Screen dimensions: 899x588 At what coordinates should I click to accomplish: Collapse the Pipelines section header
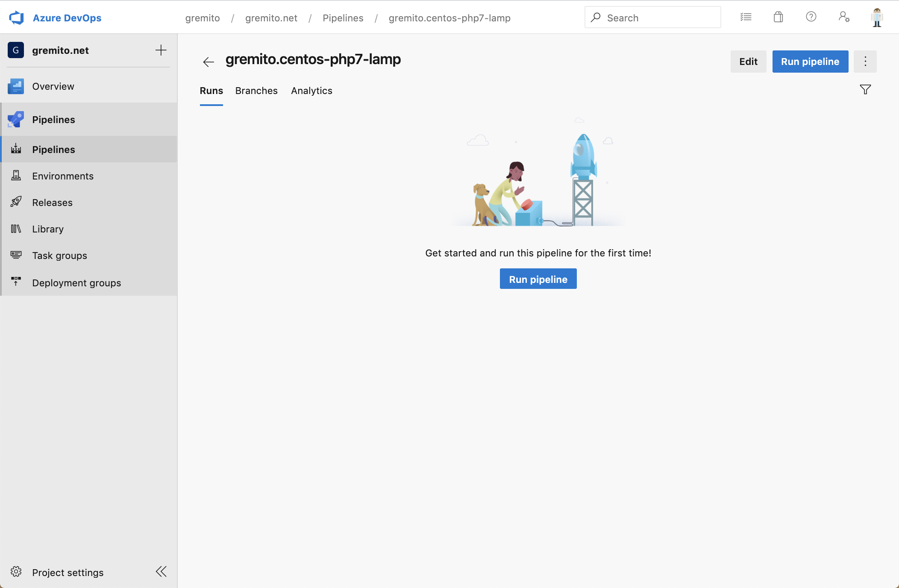coord(53,120)
